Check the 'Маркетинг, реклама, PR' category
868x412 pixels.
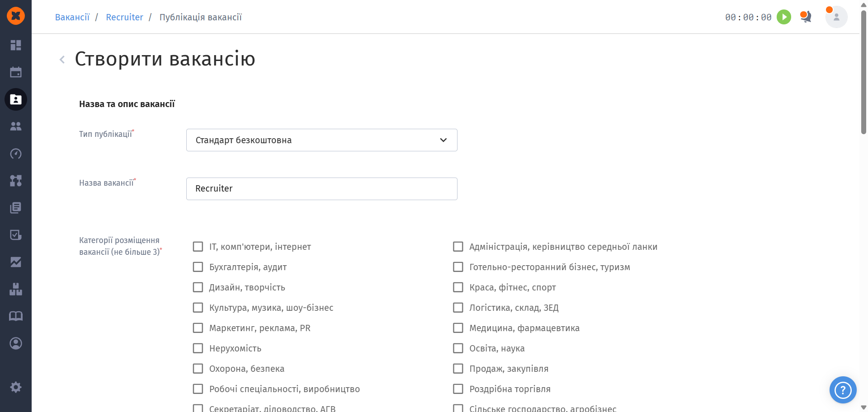tap(198, 328)
